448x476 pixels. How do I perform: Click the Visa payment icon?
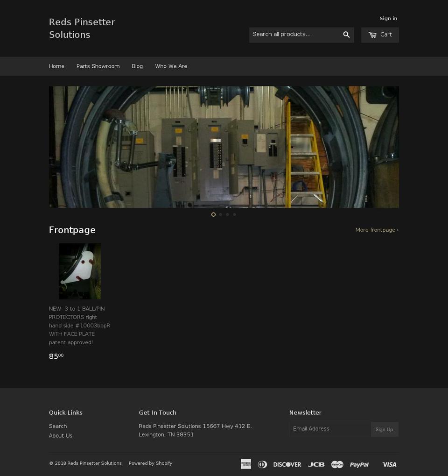tap(389, 464)
